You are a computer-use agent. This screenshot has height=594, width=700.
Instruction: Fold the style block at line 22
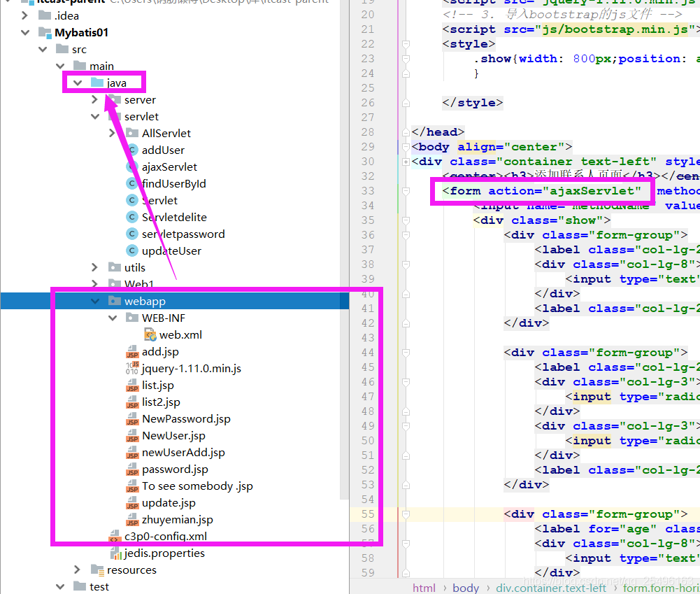coord(406,44)
